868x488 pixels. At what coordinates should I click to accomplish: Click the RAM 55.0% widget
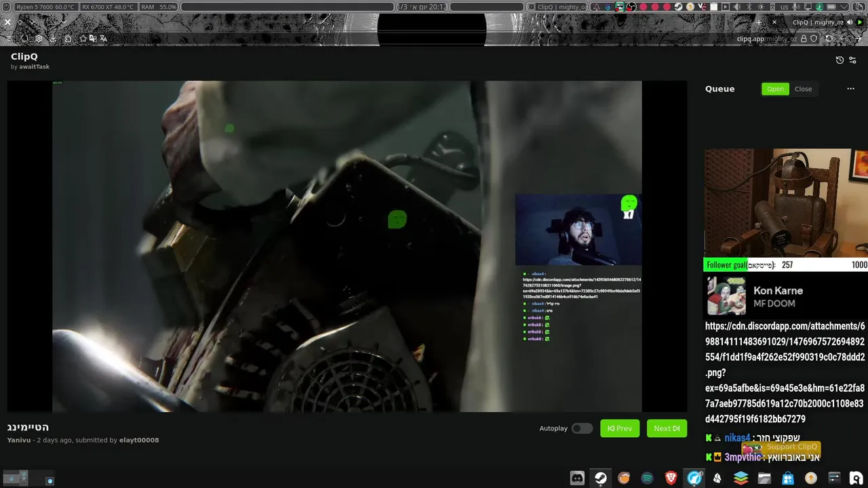tap(159, 7)
